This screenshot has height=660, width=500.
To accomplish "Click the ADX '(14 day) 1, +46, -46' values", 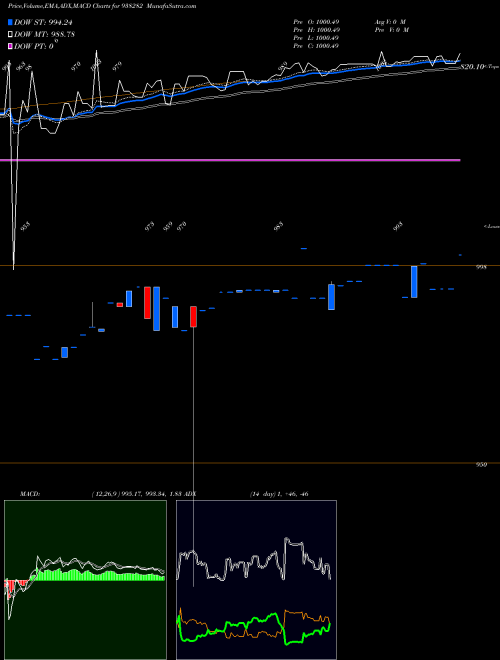I will (x=279, y=494).
